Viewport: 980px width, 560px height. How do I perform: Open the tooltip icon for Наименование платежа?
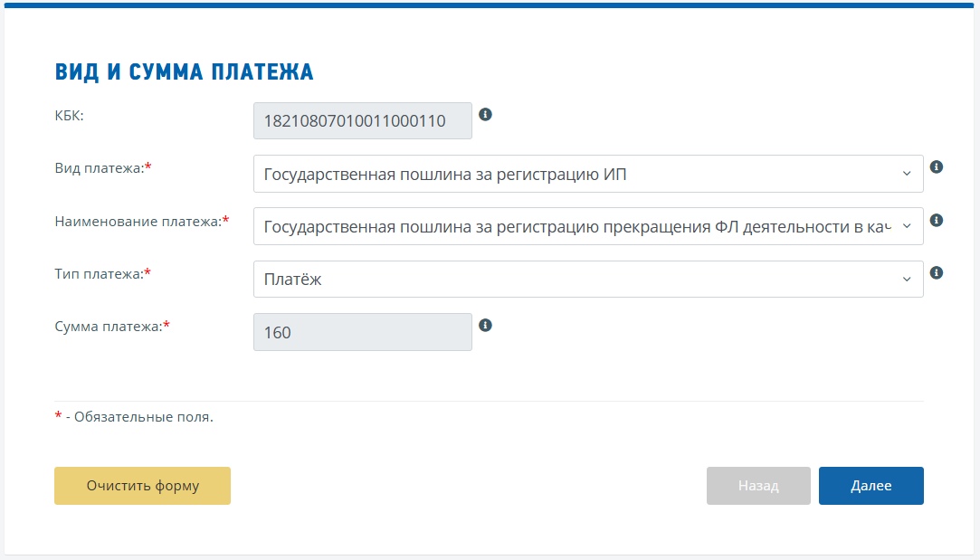pyautogui.click(x=937, y=219)
